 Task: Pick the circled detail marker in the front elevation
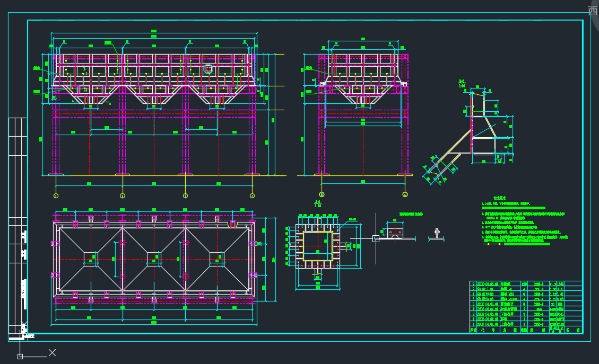click(x=208, y=69)
